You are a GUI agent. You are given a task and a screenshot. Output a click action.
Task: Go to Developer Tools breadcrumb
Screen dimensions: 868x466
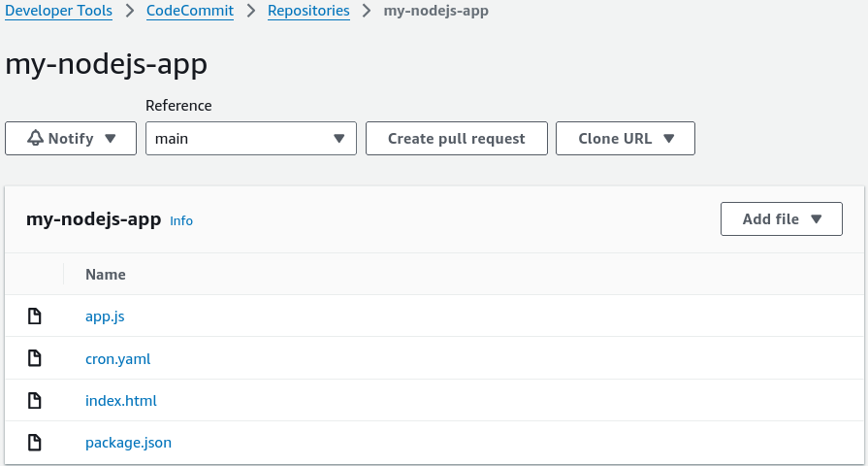[59, 11]
